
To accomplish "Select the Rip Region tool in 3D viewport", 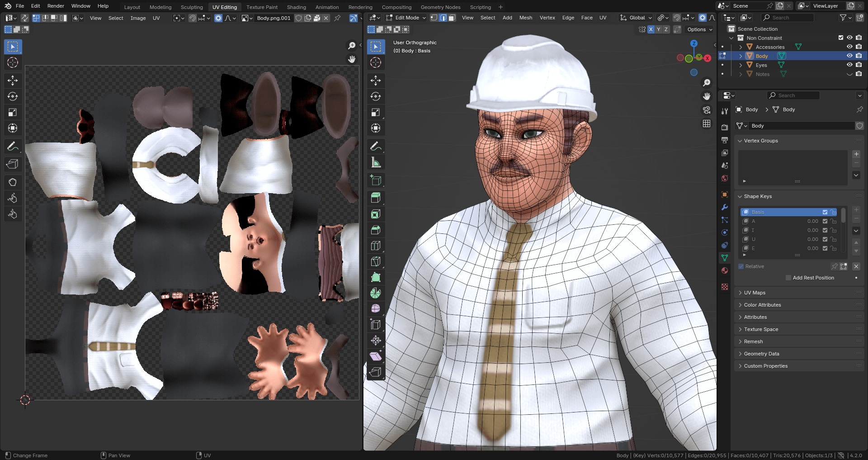I will 376,372.
